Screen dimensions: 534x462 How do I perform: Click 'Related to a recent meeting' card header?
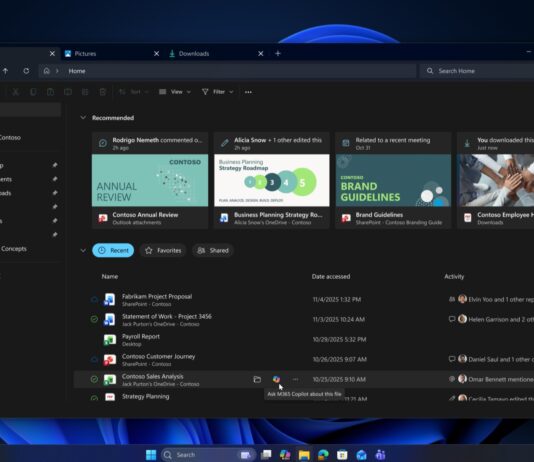(393, 143)
